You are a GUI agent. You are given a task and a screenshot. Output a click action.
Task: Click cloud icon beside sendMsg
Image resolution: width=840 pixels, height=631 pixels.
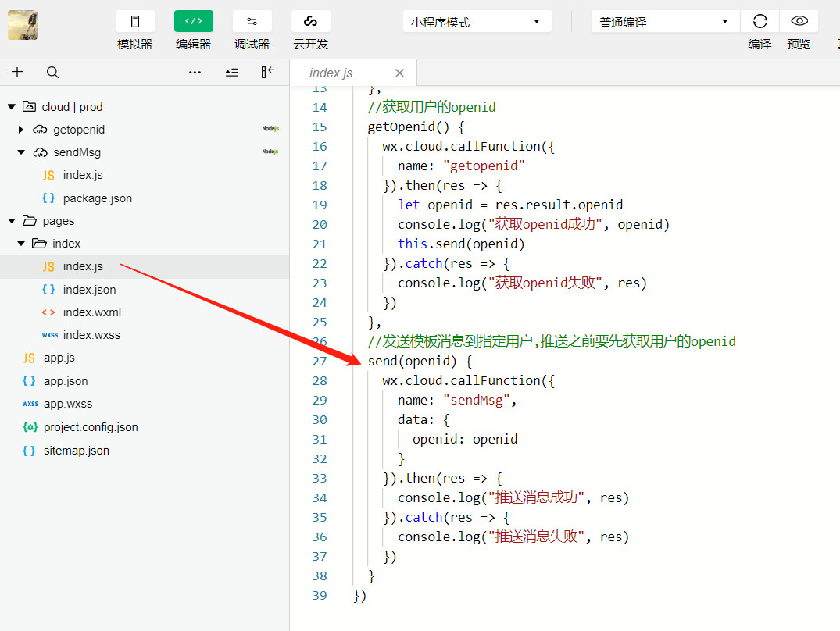pyautogui.click(x=40, y=152)
